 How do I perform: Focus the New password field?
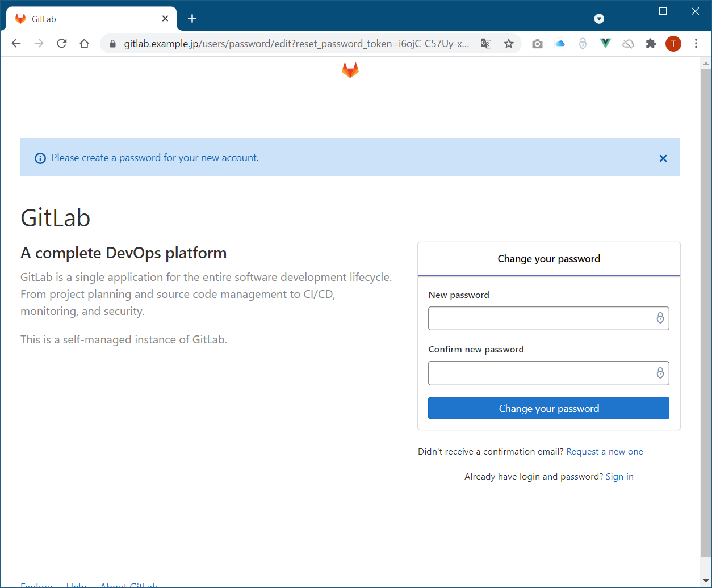click(x=548, y=318)
